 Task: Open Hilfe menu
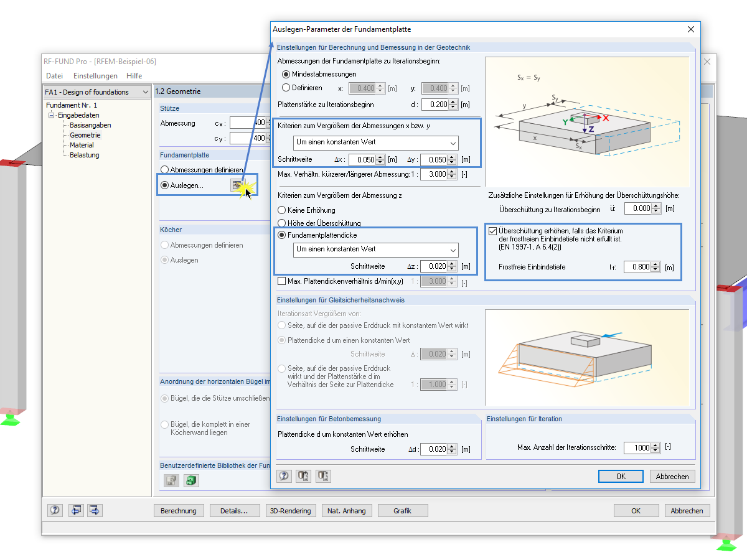coord(134,76)
